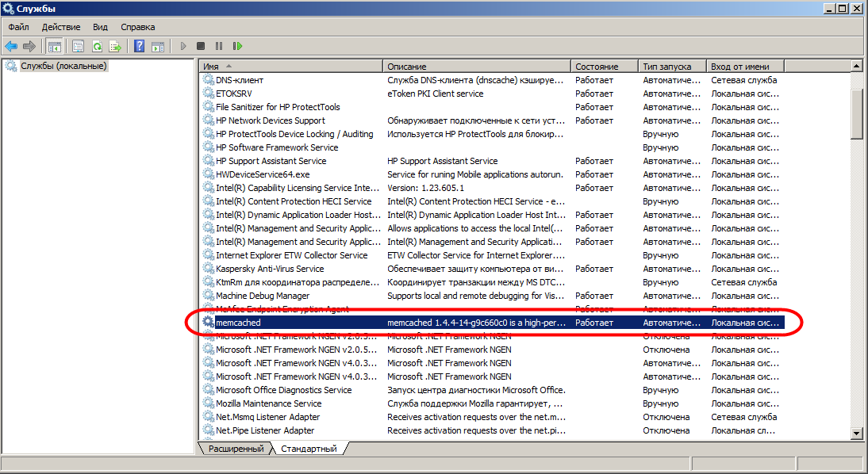Stop the service using the Stop icon
Viewport: 868px width, 474px height.
tap(201, 46)
